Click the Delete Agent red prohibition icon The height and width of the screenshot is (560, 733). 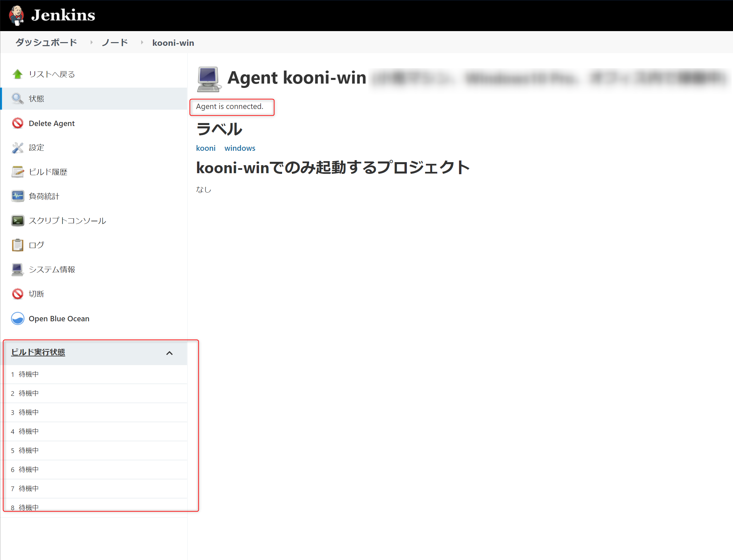point(17,123)
